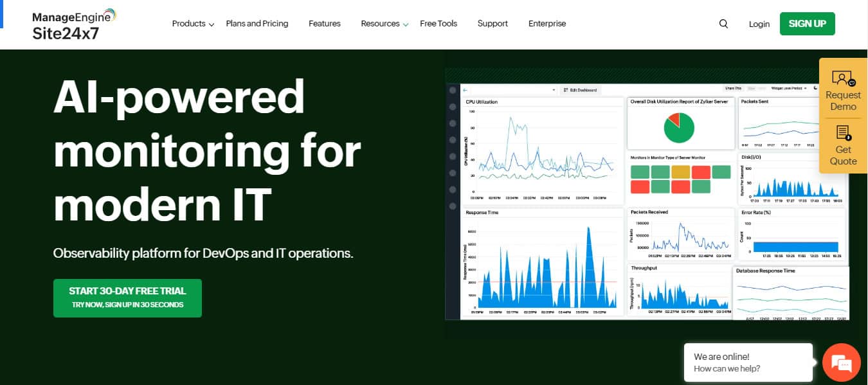Expand the Resources dropdown menu

point(384,24)
